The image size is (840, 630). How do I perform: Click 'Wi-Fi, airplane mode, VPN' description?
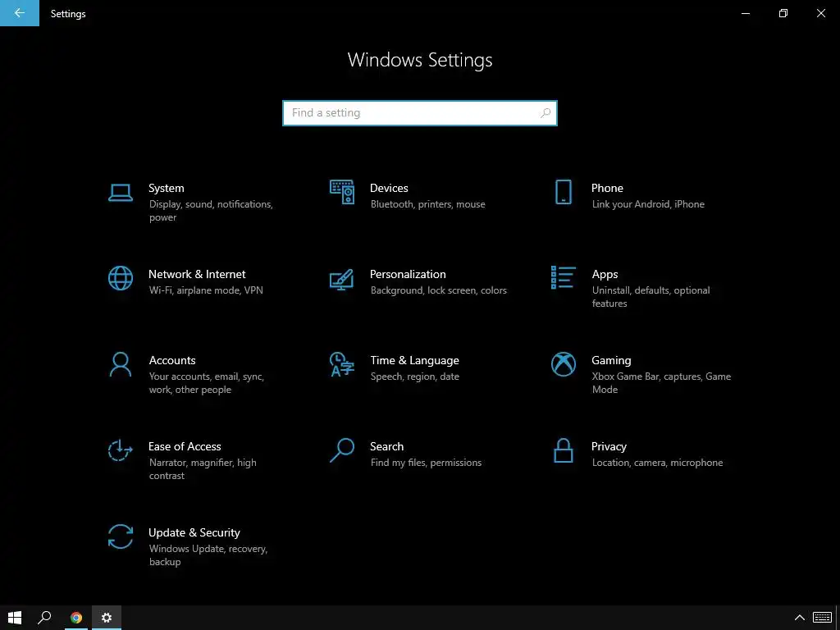206,291
